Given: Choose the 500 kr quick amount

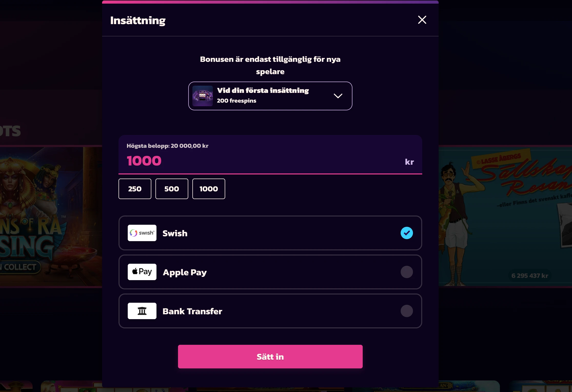Looking at the screenshot, I should (172, 189).
